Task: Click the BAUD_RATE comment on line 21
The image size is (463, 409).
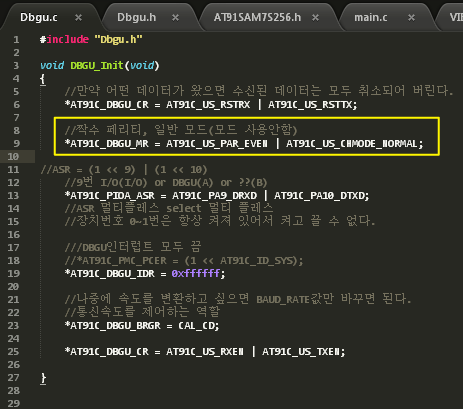Action: coord(238,299)
